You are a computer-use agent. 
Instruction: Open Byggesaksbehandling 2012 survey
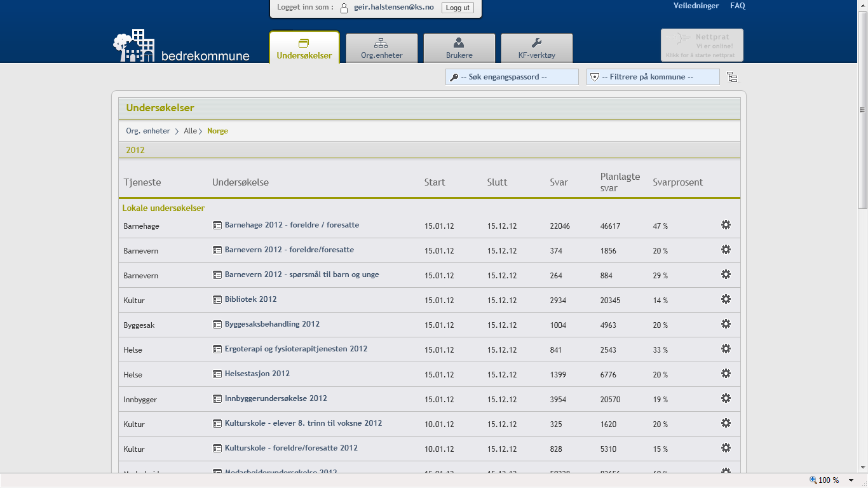[272, 324]
